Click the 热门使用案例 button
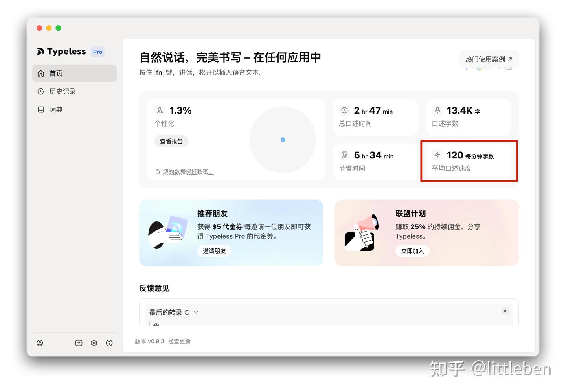This screenshot has height=392, width=566. [489, 59]
